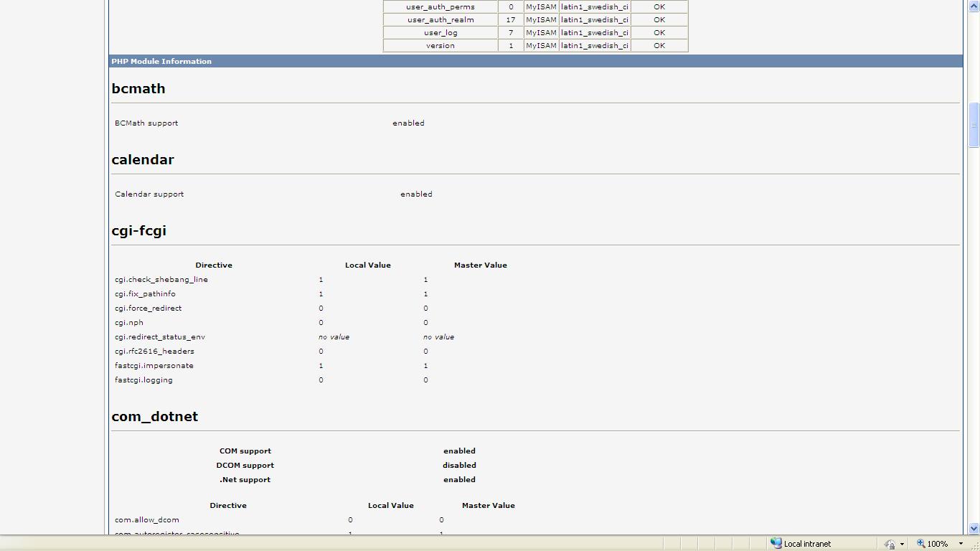
Task: Click local value 0 of com.allow_dcom
Action: tap(350, 519)
